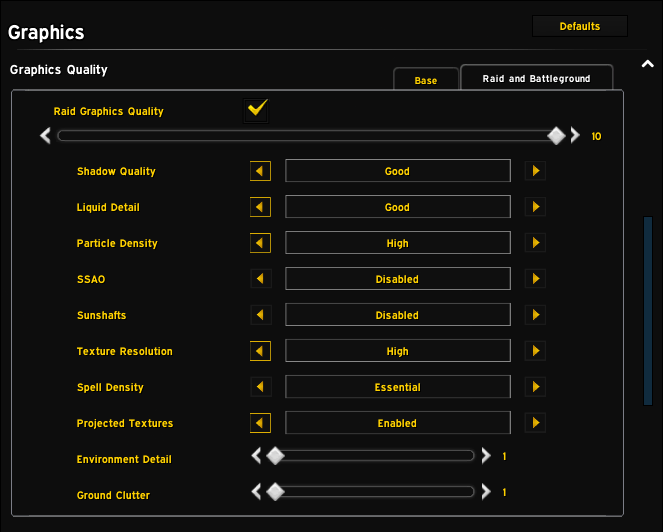
Task: Click the Environment Detail slider handle
Action: (x=275, y=456)
